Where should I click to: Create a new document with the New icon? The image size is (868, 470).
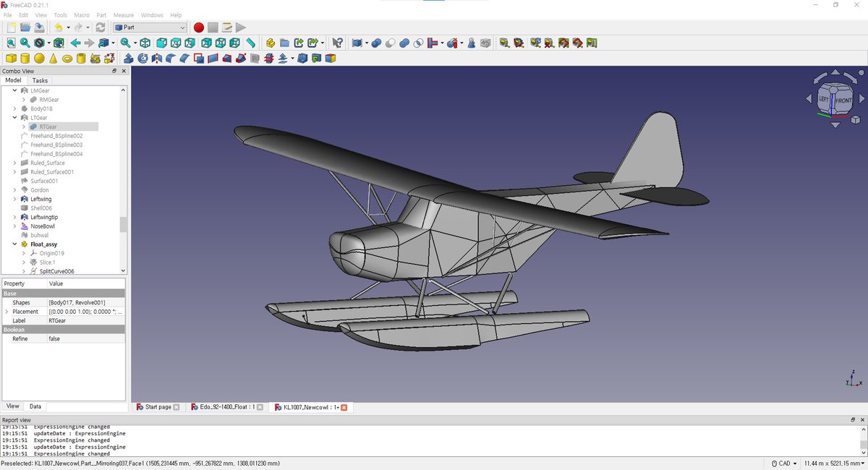pyautogui.click(x=11, y=27)
